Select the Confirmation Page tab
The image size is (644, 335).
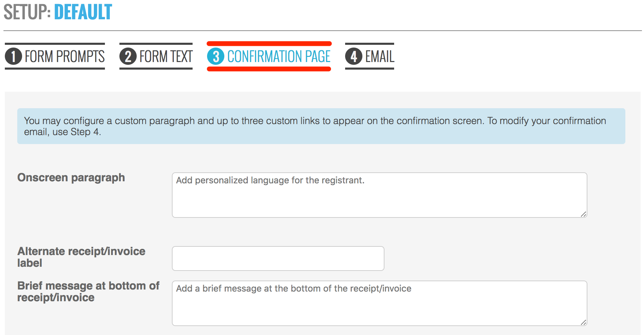[x=269, y=56]
